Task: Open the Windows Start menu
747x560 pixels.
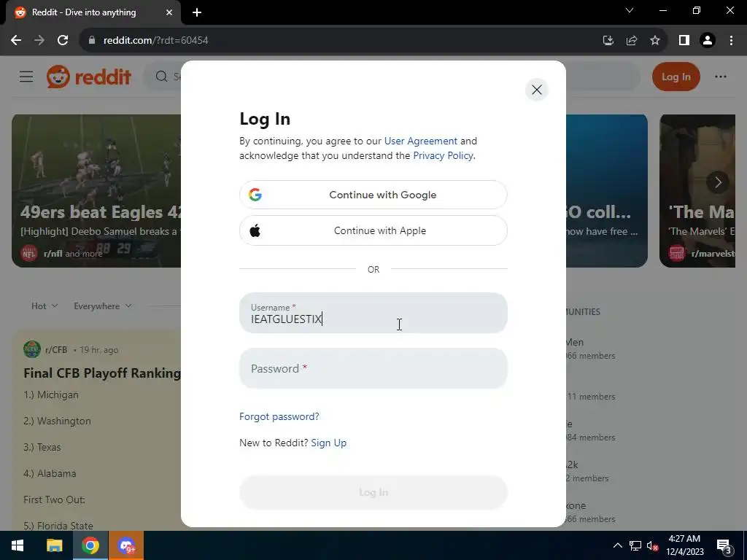Action: pyautogui.click(x=18, y=545)
